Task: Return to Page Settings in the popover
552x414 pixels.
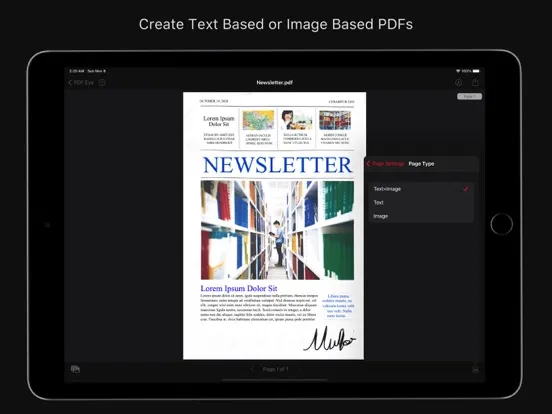Action: [x=385, y=164]
